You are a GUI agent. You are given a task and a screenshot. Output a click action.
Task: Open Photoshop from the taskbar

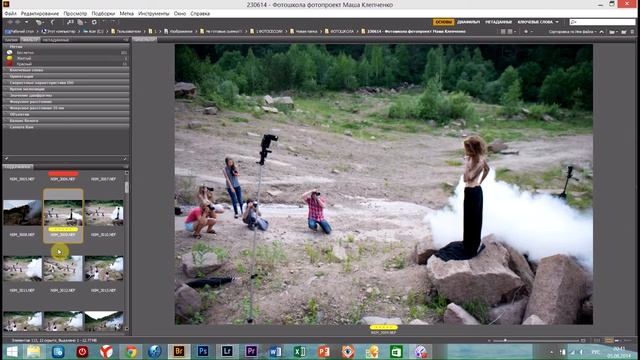[203, 351]
